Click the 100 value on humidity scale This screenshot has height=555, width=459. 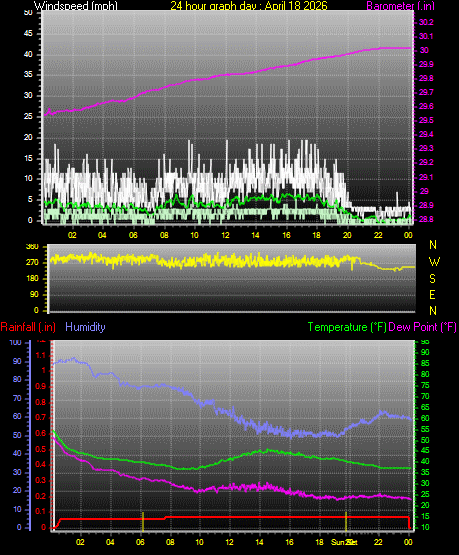16,342
